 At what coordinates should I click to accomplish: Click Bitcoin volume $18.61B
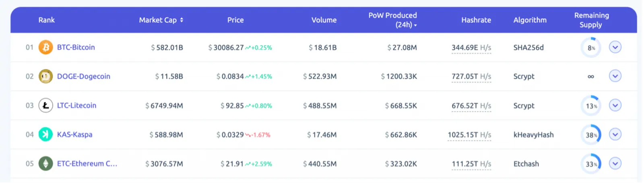tap(323, 48)
